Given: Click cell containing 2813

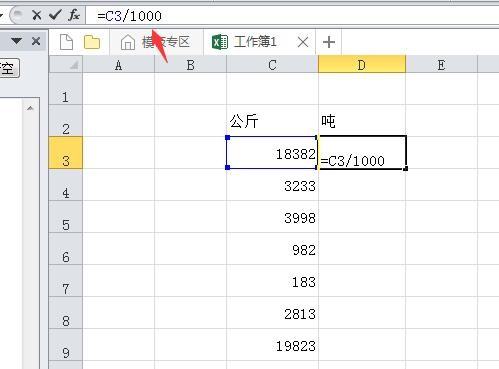Looking at the screenshot, I should click(272, 313).
